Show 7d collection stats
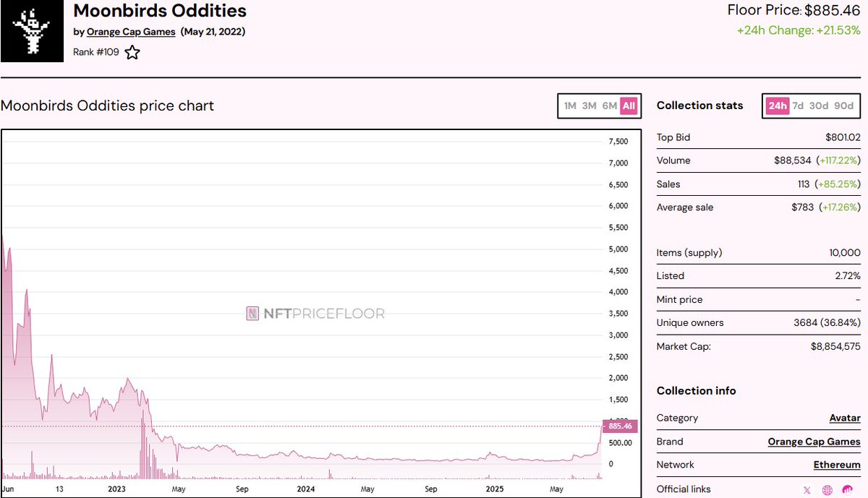 pos(798,106)
